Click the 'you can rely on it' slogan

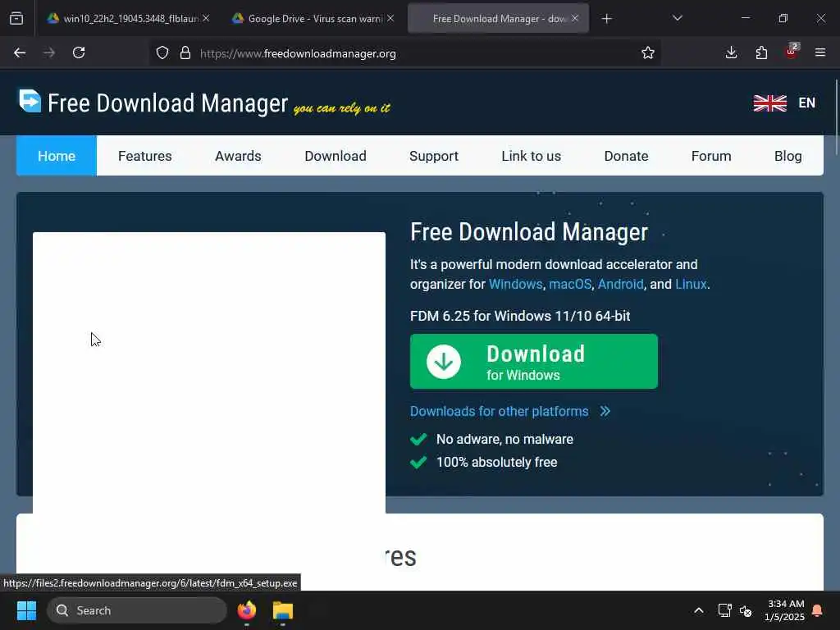342,108
